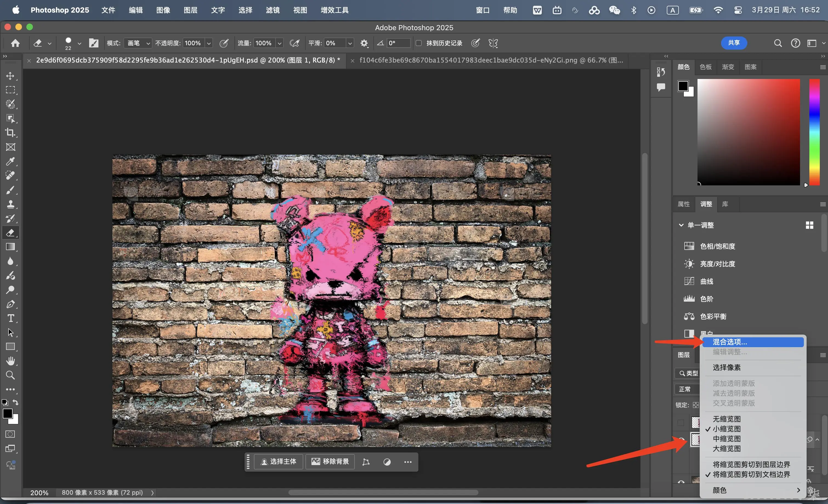828x504 pixels.
Task: Switch foreground and background colors icon
Action: [16, 402]
